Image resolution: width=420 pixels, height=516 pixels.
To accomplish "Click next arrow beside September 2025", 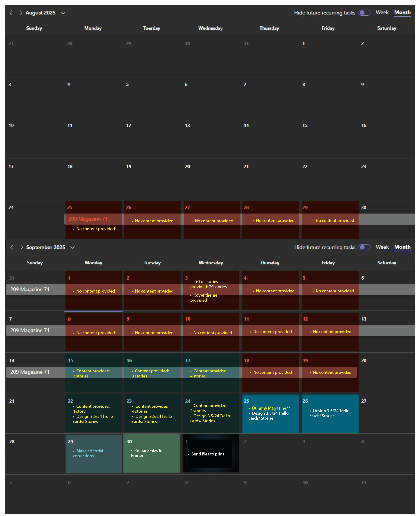I will tap(21, 247).
